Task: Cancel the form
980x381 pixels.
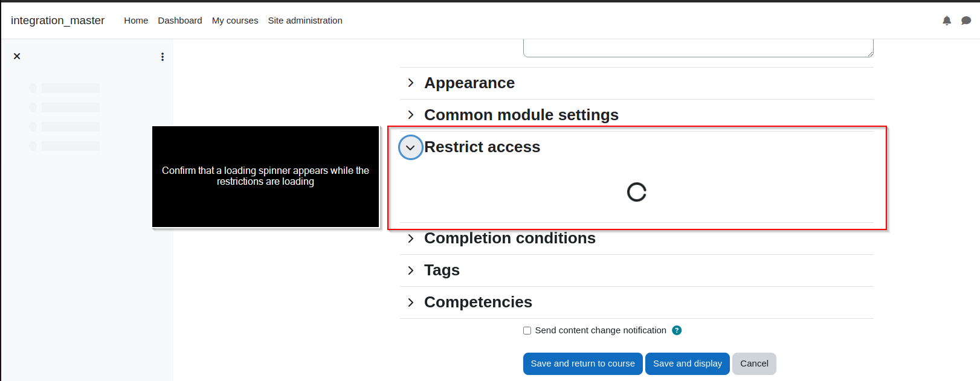Action: (754, 363)
